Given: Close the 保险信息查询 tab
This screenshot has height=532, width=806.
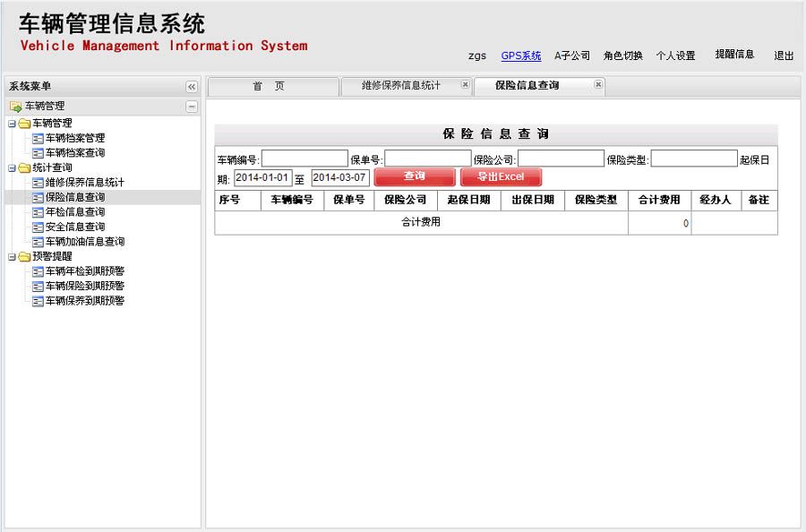Looking at the screenshot, I should [598, 85].
